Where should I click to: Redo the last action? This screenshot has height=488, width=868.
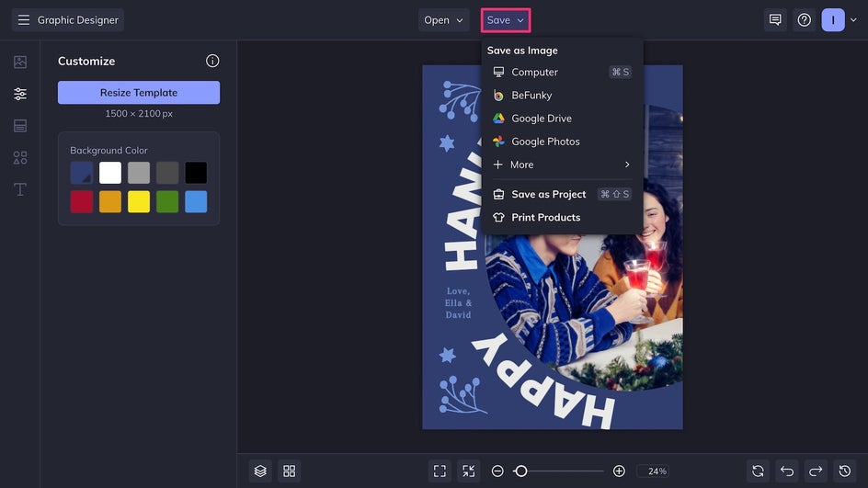pyautogui.click(x=816, y=471)
